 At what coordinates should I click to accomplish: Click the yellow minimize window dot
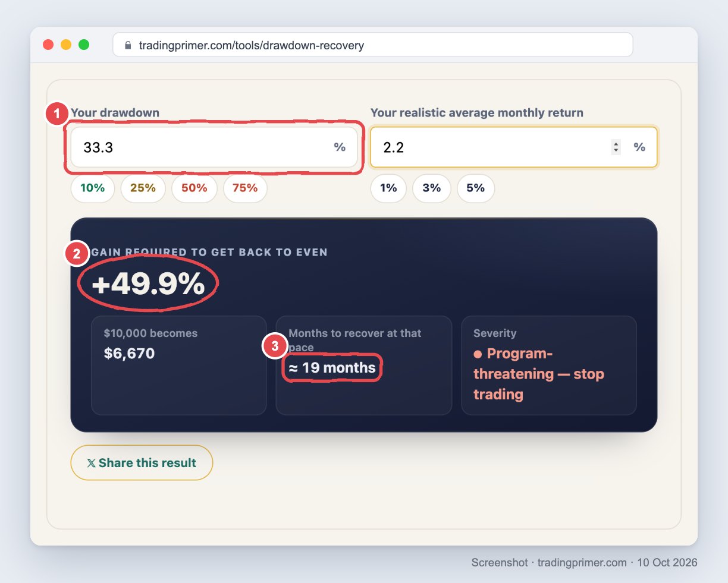(66, 45)
